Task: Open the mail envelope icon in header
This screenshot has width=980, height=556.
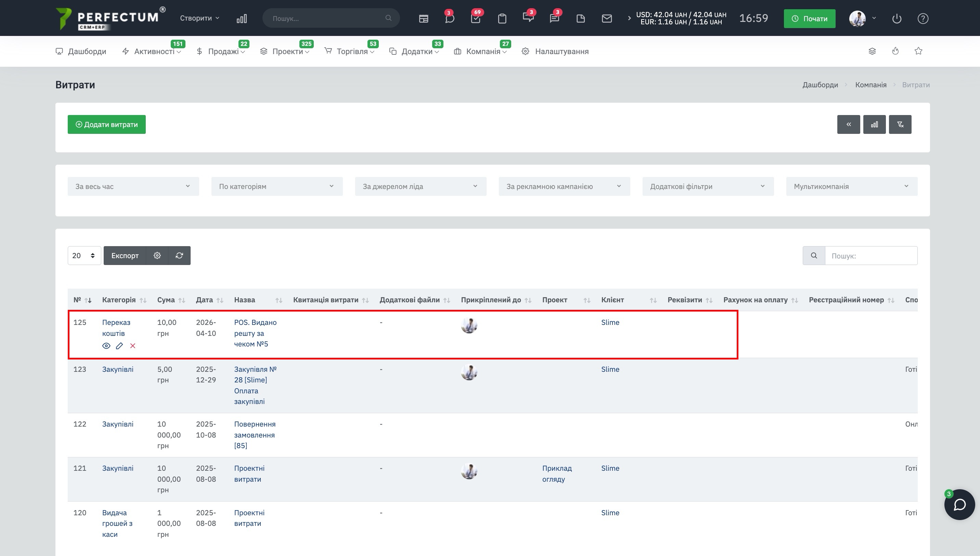Action: click(x=607, y=18)
